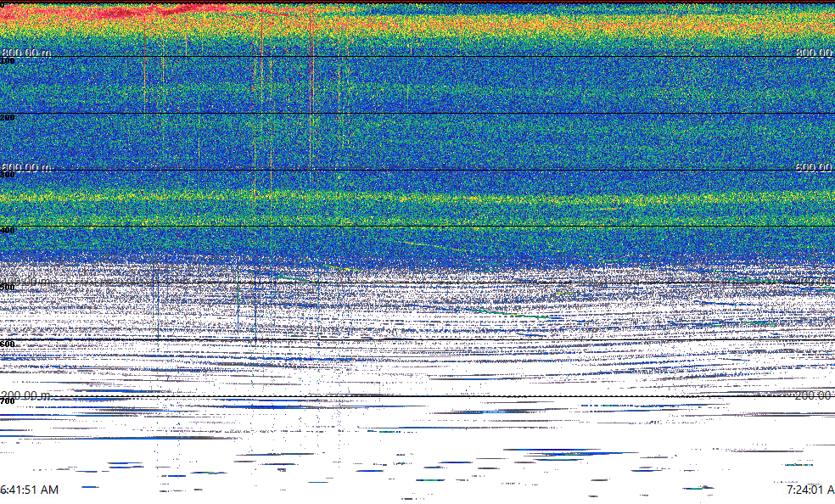Select the bold 400 depth gridline label
This screenshot has width=835, height=504.
(x=8, y=231)
